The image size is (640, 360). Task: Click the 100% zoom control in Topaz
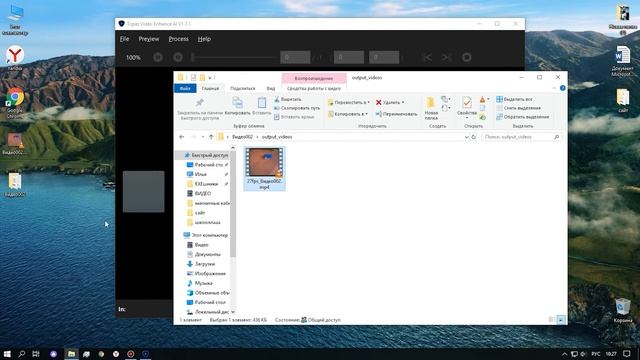tap(133, 58)
